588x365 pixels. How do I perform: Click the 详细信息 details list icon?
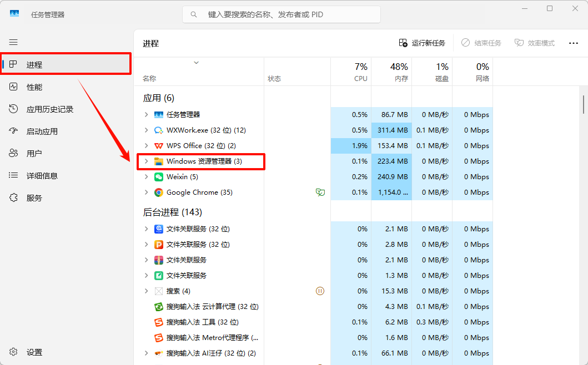pos(13,175)
